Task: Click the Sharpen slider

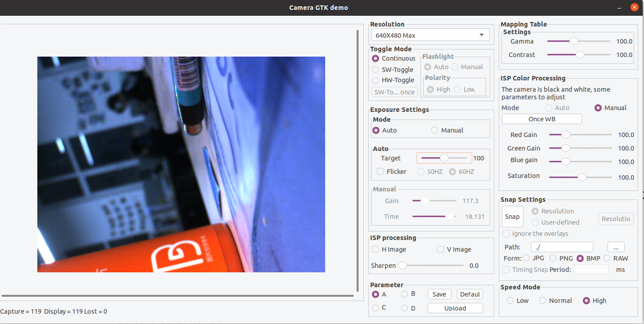Action: pos(431,266)
